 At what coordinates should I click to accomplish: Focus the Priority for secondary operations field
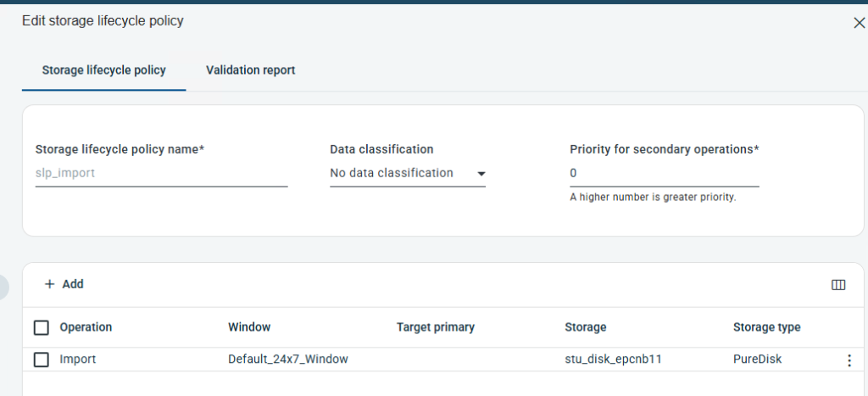pyautogui.click(x=664, y=174)
